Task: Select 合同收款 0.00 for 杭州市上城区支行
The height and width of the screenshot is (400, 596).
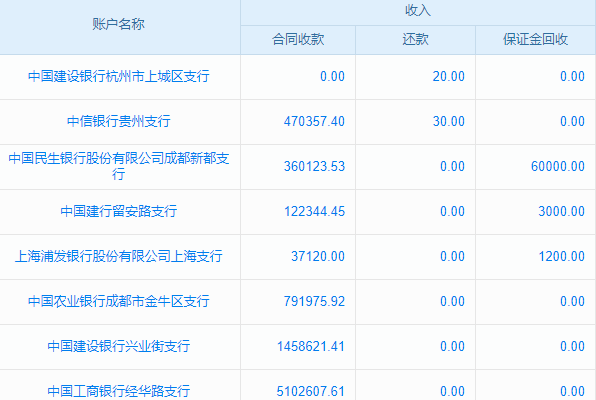Action: (332, 76)
